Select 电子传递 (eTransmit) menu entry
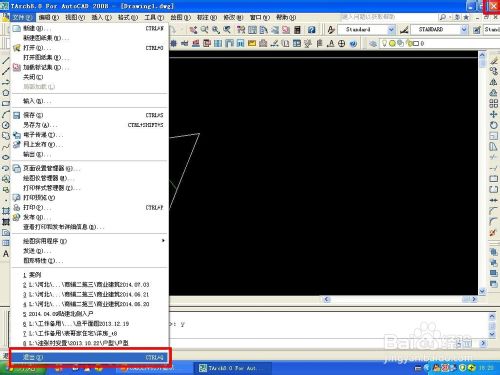The image size is (500, 375). [89, 135]
